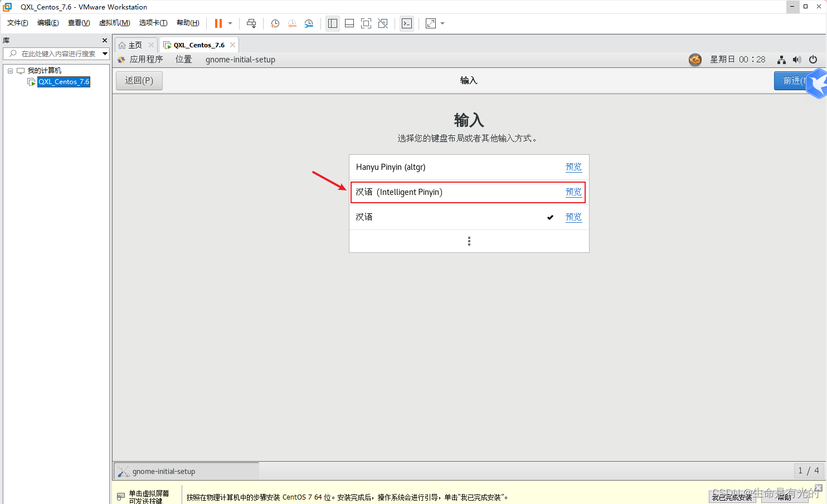Select Hanyu Pinyin (altgr) input source
This screenshot has width=827, height=504.
pos(469,167)
